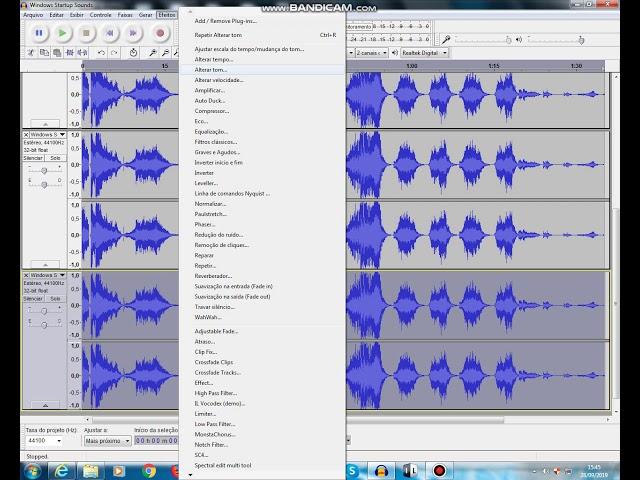Close the unselected Windows S track with its X
The image size is (640, 480).
tap(26, 135)
